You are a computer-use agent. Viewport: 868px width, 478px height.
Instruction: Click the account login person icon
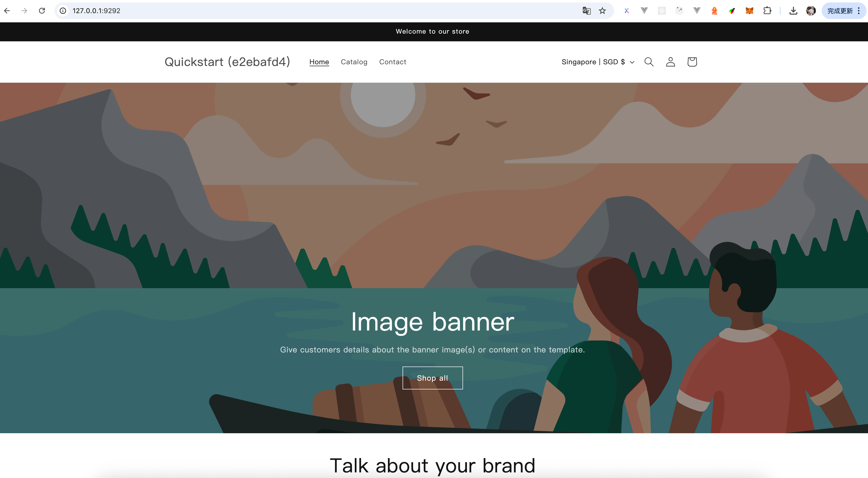670,62
